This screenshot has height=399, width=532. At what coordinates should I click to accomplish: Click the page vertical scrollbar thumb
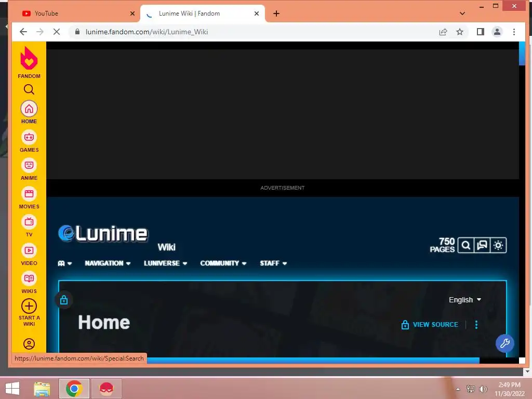coord(522,54)
